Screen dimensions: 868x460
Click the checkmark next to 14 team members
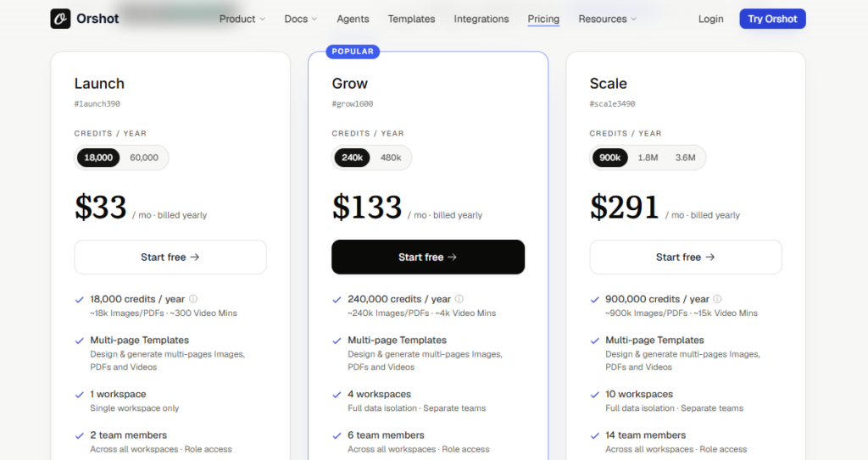point(594,435)
